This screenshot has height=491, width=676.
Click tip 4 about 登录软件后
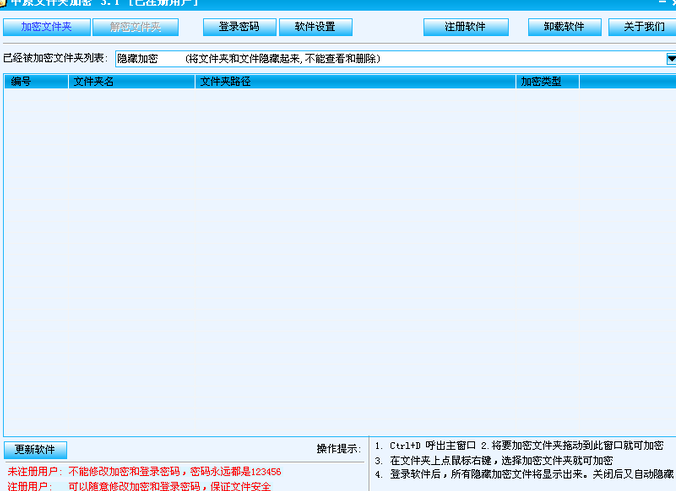[524, 474]
